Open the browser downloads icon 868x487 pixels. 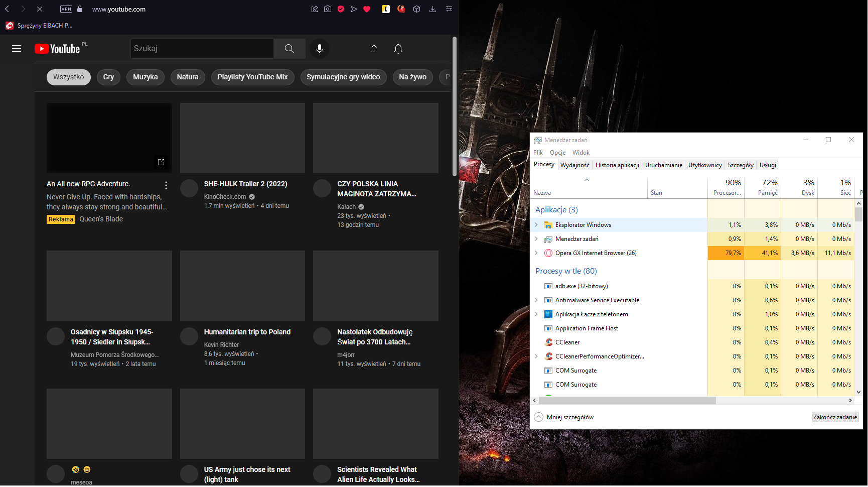click(x=432, y=9)
